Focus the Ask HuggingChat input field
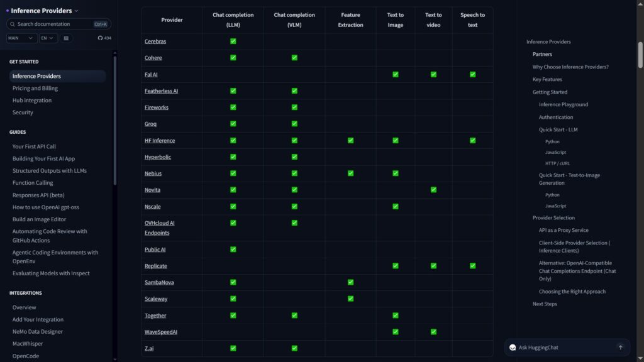Image resolution: width=644 pixels, height=362 pixels. (563, 348)
